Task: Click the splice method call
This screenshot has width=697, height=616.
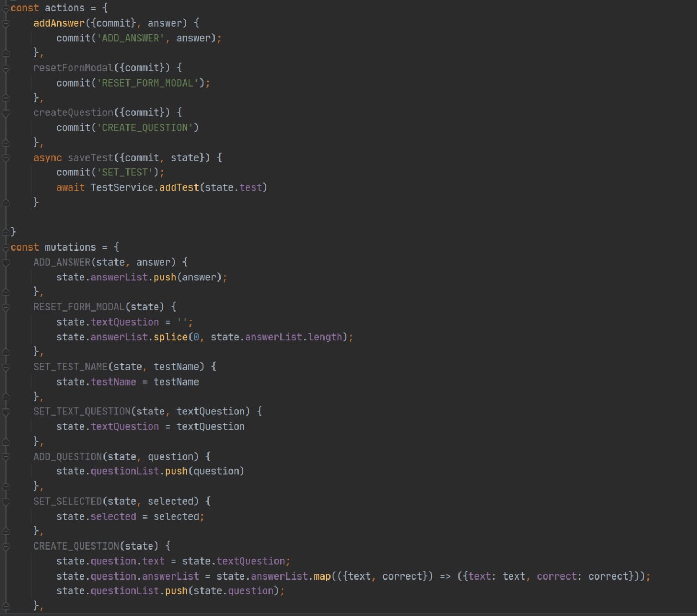Action: (170, 337)
